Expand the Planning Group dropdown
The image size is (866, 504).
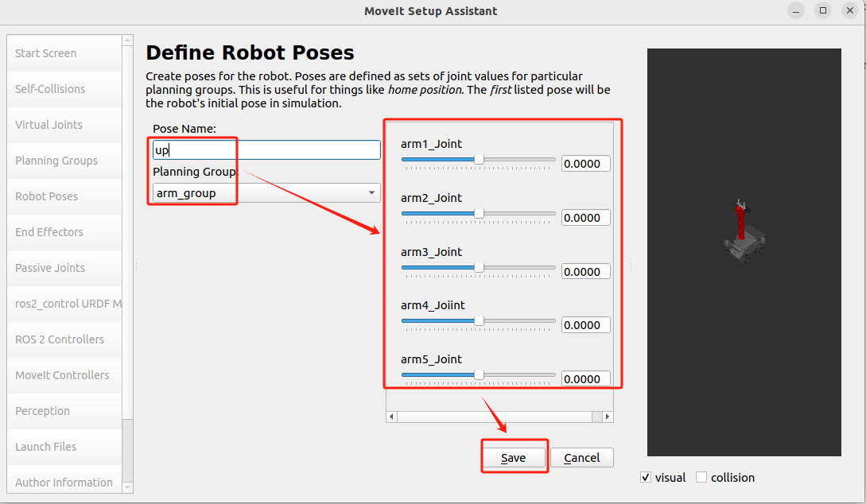(x=266, y=193)
